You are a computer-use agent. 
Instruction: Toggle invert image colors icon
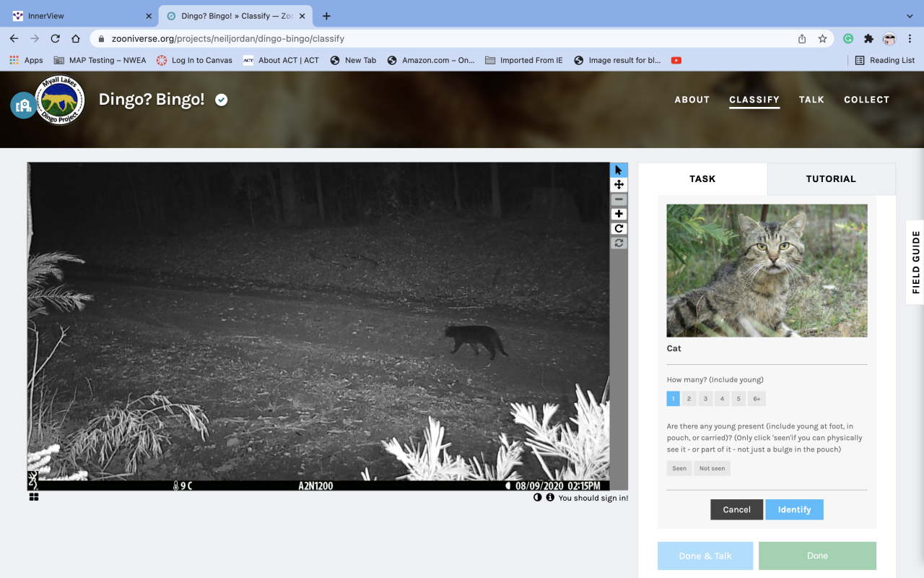pos(538,497)
